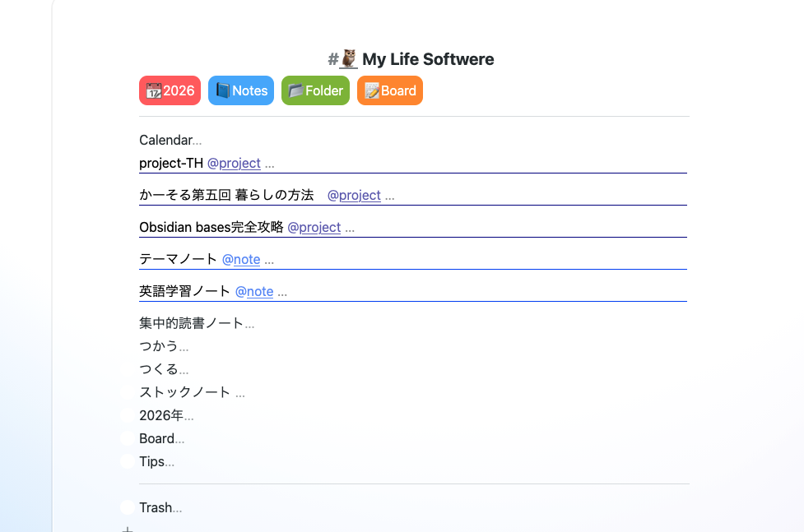Toggle the bullet next to the Tips item
804x532 pixels.
coord(128,461)
